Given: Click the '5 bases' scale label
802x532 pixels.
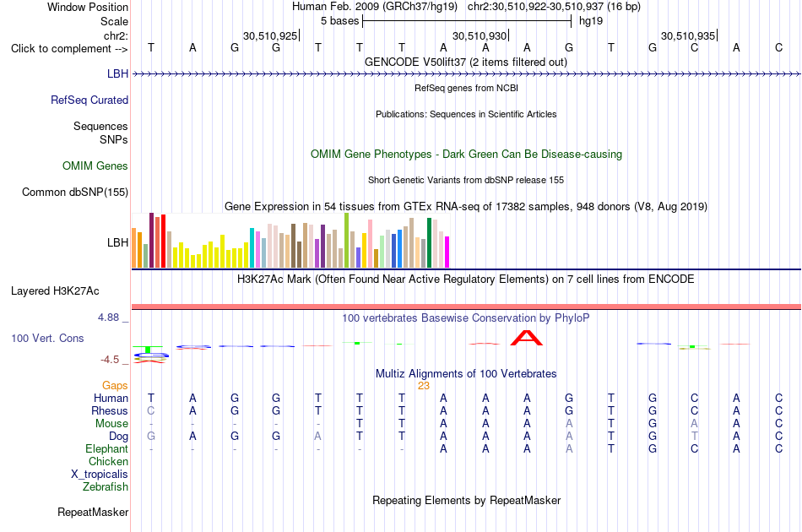Looking at the screenshot, I should pos(340,21).
